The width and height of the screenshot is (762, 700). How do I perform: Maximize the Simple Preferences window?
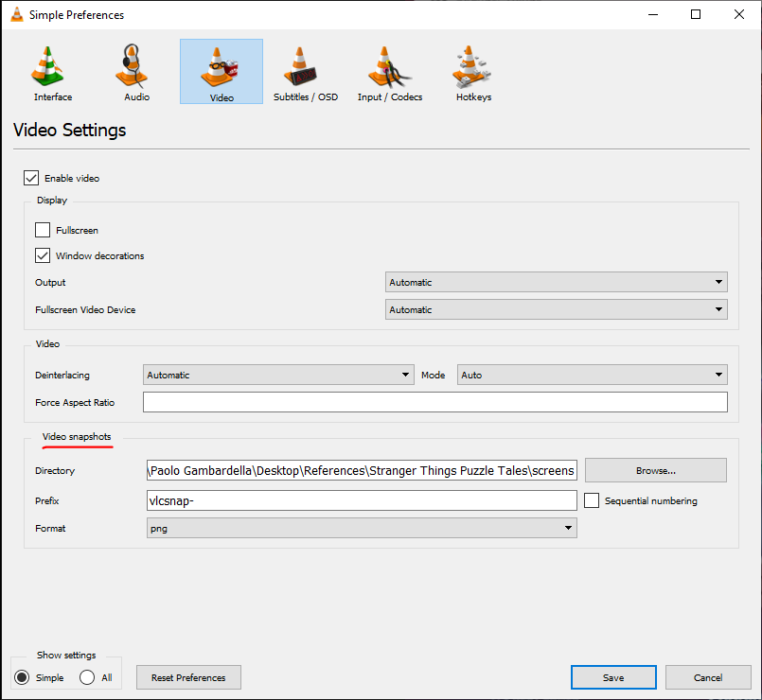coord(696,14)
